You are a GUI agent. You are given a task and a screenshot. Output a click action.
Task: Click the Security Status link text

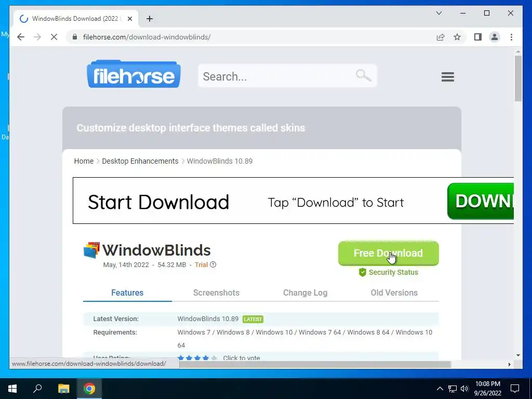pos(393,272)
